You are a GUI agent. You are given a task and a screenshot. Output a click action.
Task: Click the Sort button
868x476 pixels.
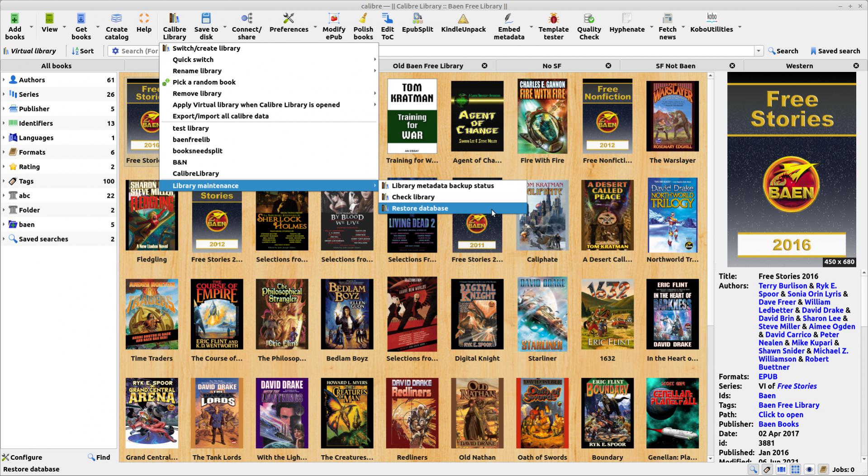pyautogui.click(x=83, y=51)
